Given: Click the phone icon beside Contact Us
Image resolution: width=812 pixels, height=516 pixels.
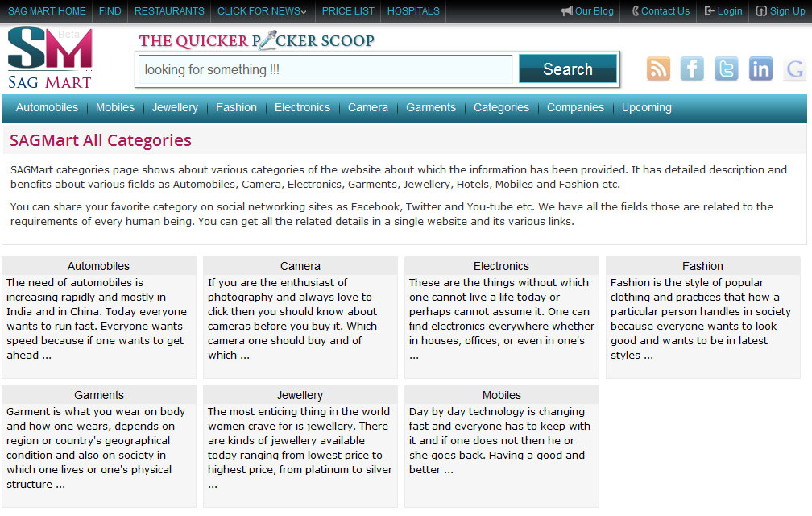Looking at the screenshot, I should point(636,10).
